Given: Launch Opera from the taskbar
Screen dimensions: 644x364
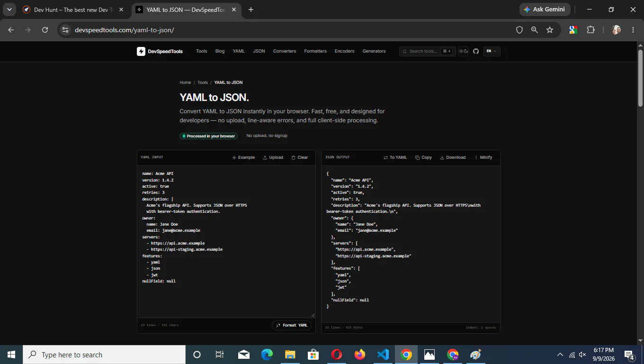Looking at the screenshot, I should click(337, 355).
